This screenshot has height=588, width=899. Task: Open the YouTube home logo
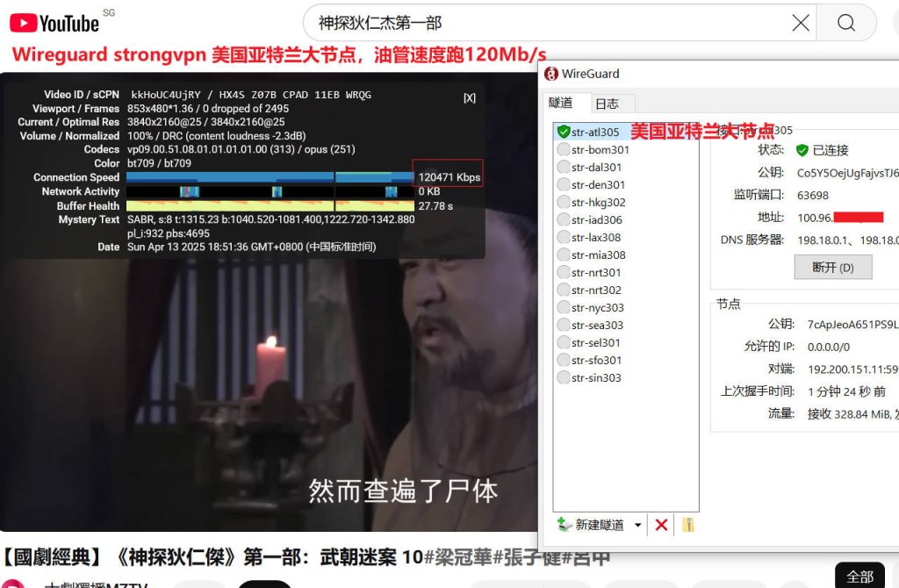coord(54,23)
